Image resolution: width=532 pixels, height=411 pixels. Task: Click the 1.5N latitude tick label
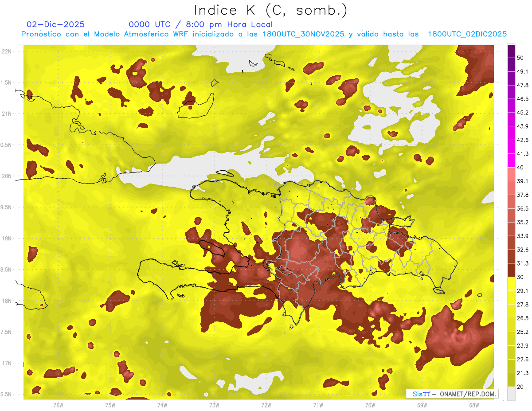7,82
